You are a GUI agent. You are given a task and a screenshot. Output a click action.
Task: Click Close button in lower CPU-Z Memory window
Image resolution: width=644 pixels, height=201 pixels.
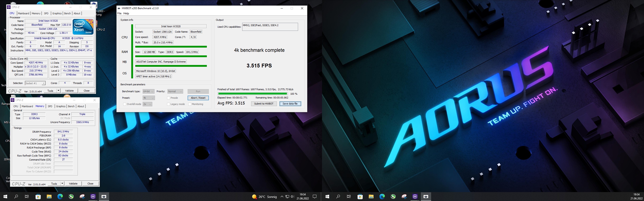tap(90, 184)
